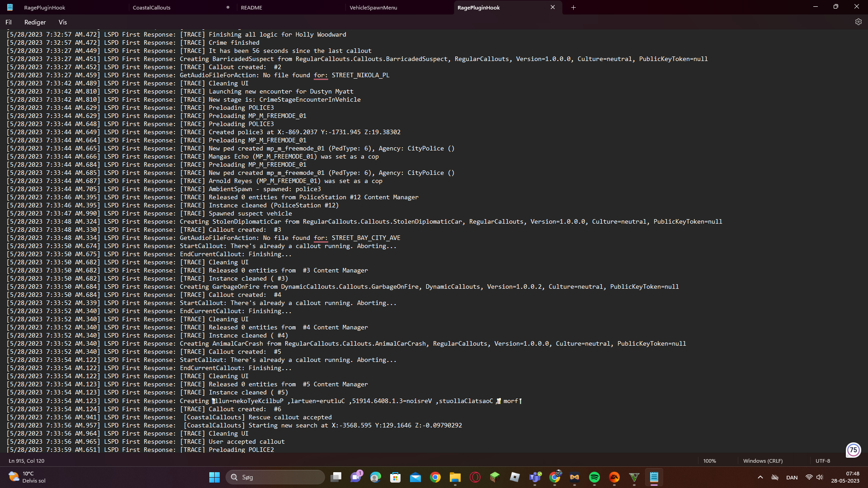Open the VehicleSpawnMenu tab
The width and height of the screenshot is (868, 488).
(373, 8)
